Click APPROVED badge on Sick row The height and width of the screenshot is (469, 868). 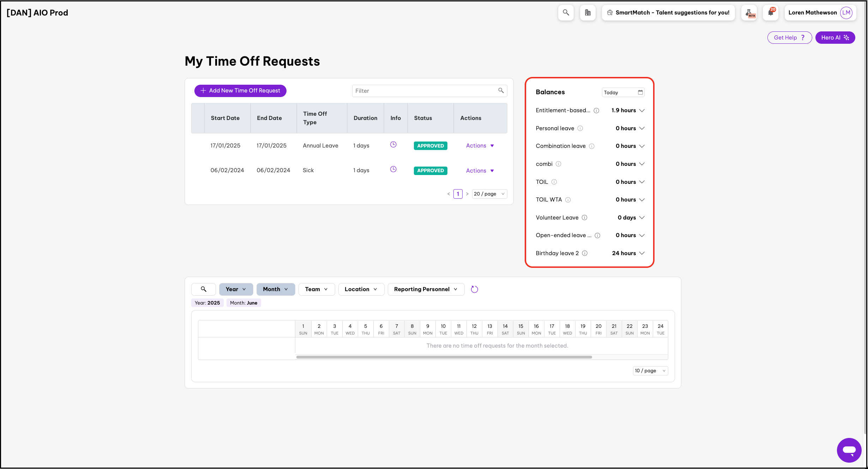(x=430, y=171)
